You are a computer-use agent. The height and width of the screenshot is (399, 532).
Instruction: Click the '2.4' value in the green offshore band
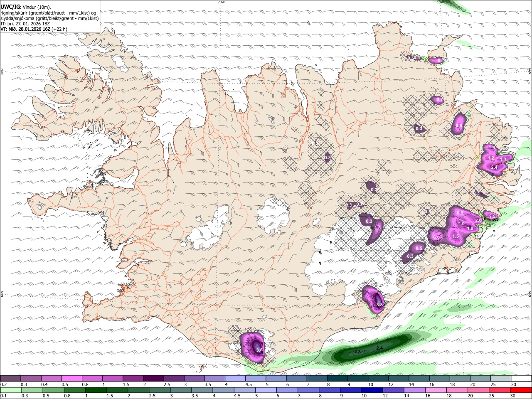coord(379,347)
